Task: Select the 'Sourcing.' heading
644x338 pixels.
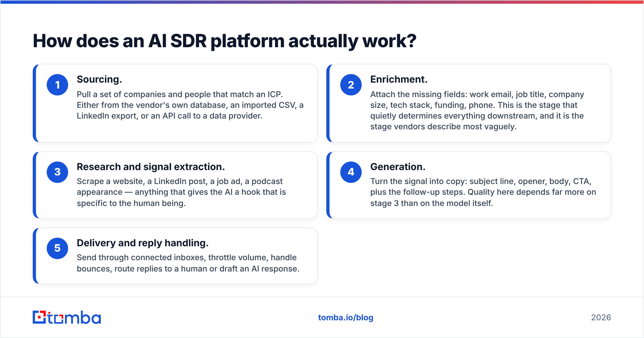Action: 99,79
